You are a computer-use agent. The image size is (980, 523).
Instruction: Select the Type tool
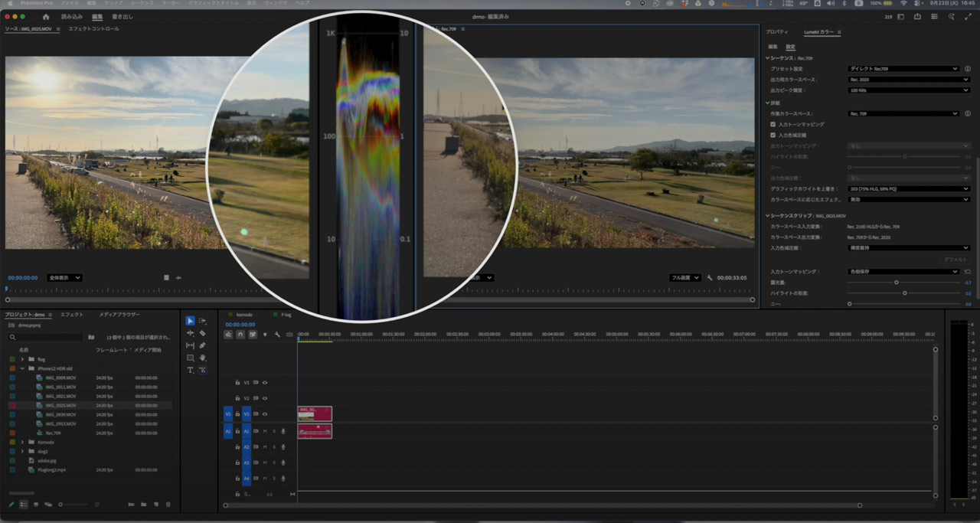(x=190, y=370)
